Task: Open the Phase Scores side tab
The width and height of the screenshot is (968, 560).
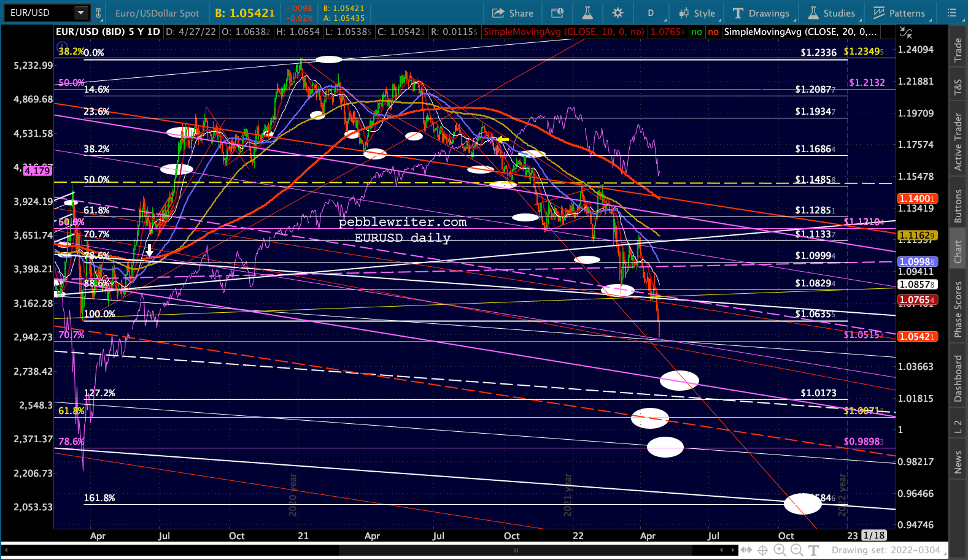Action: pyautogui.click(x=958, y=309)
